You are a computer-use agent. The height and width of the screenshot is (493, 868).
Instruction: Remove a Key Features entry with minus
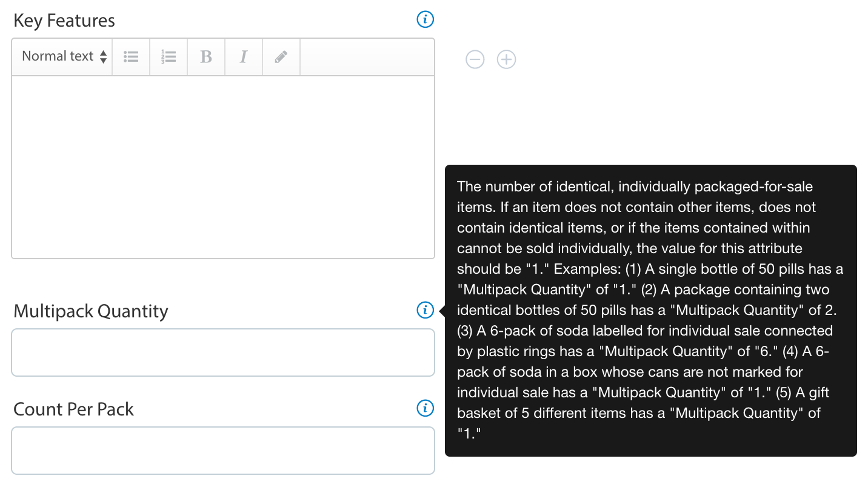[475, 59]
